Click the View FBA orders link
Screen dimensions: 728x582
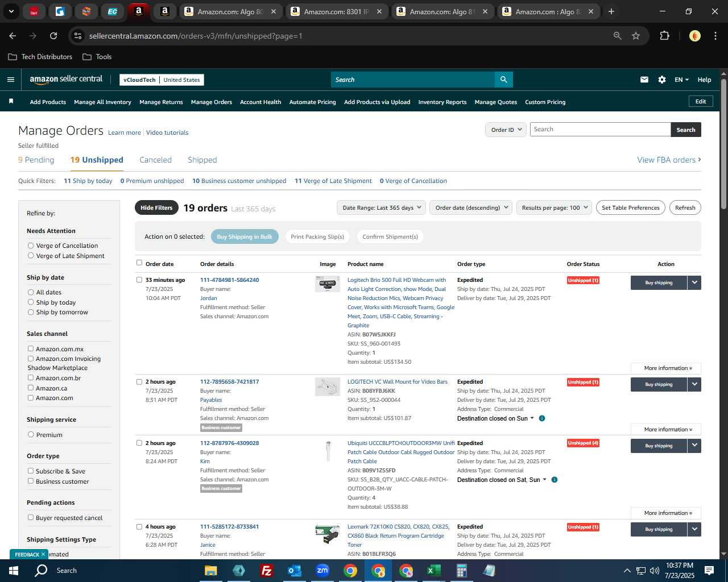(669, 160)
